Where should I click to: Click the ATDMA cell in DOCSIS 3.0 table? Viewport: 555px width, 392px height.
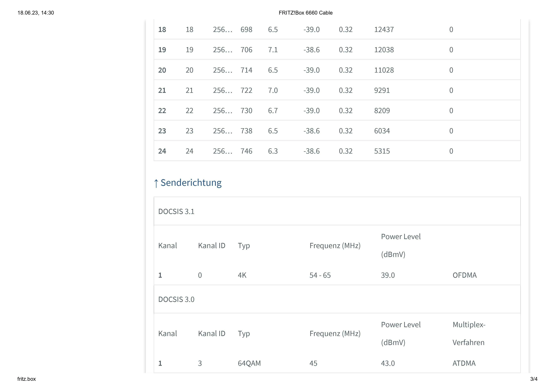(x=464, y=363)
